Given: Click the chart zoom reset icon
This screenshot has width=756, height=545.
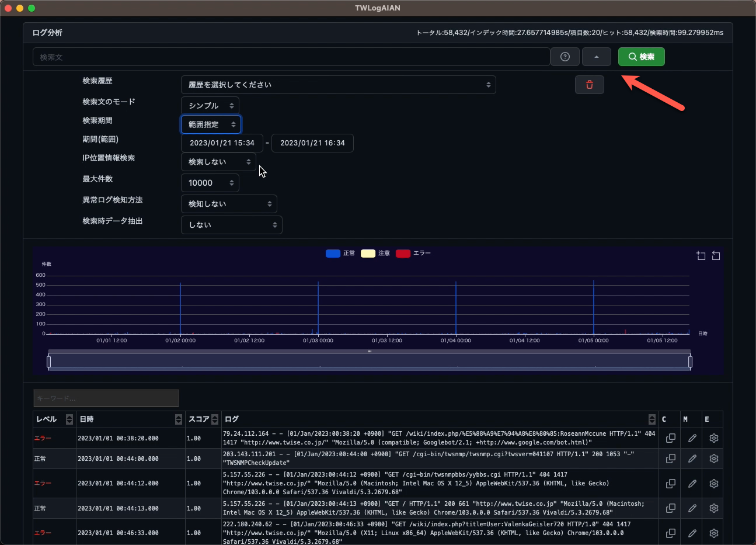Looking at the screenshot, I should (x=716, y=256).
